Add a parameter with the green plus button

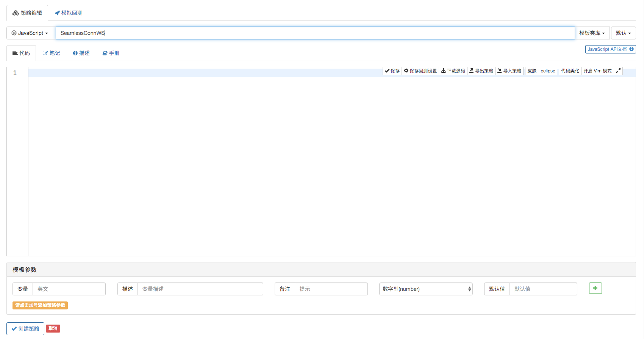point(596,288)
